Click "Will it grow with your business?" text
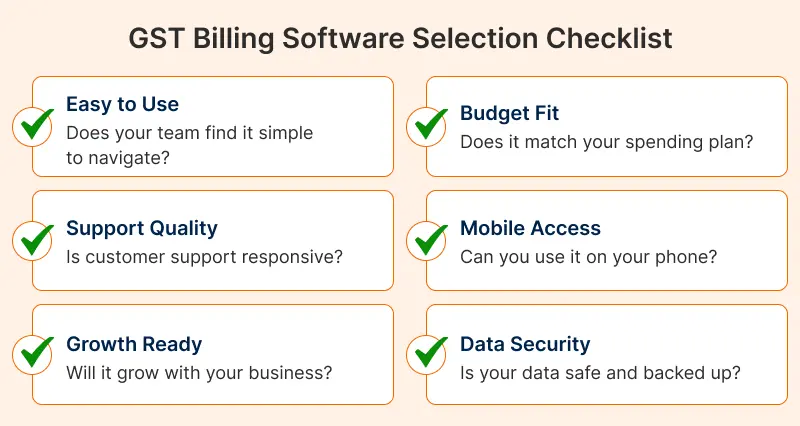The width and height of the screenshot is (800, 426). (x=199, y=373)
